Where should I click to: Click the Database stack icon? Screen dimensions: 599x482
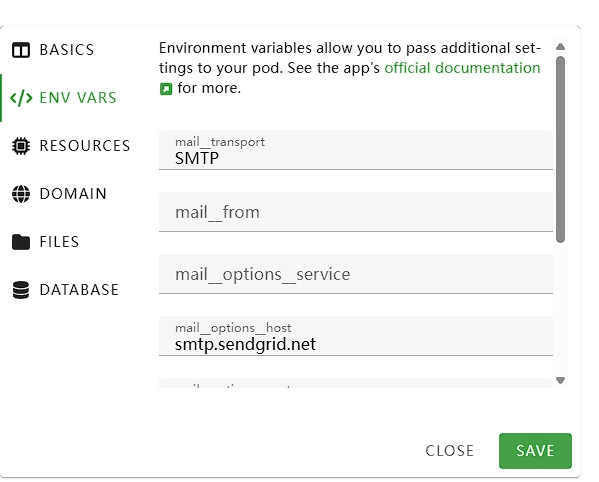tap(21, 290)
